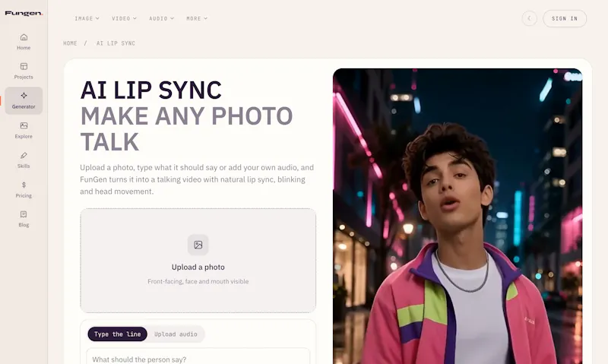608x364 pixels.
Task: Click the upload photo image icon
Action: pos(198,245)
